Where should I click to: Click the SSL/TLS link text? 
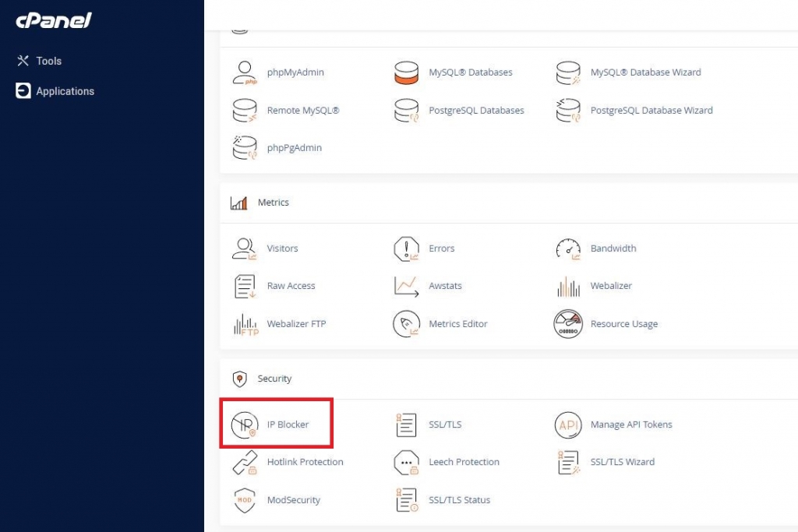[x=445, y=425]
